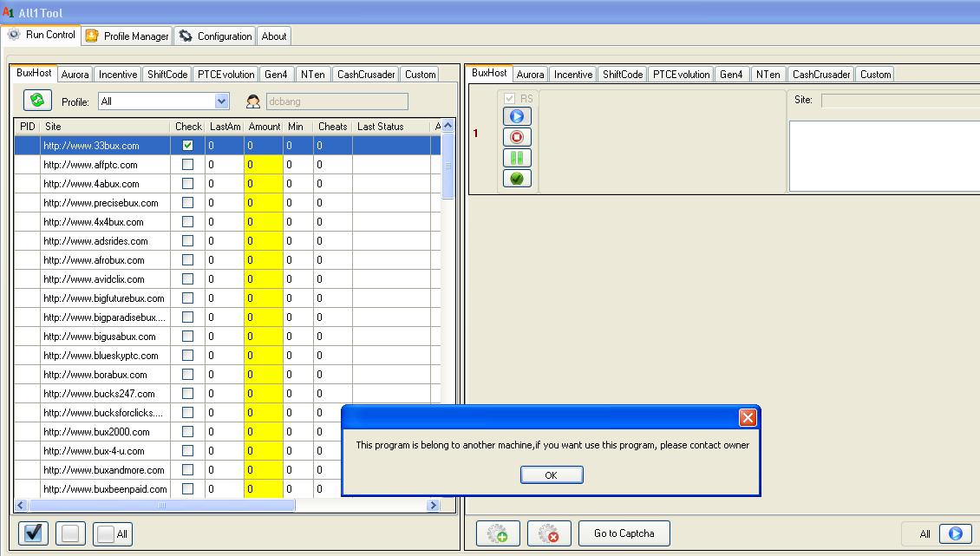Click the red stop button in slot 1

tap(517, 137)
